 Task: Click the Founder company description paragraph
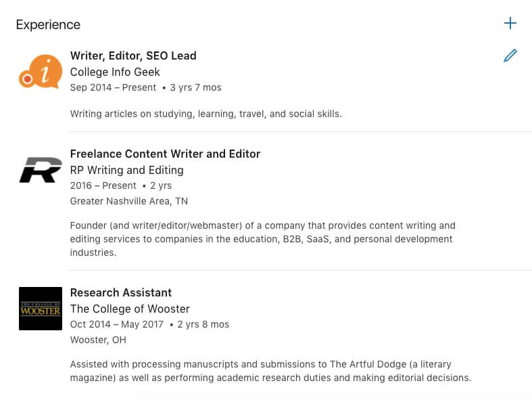coord(262,239)
